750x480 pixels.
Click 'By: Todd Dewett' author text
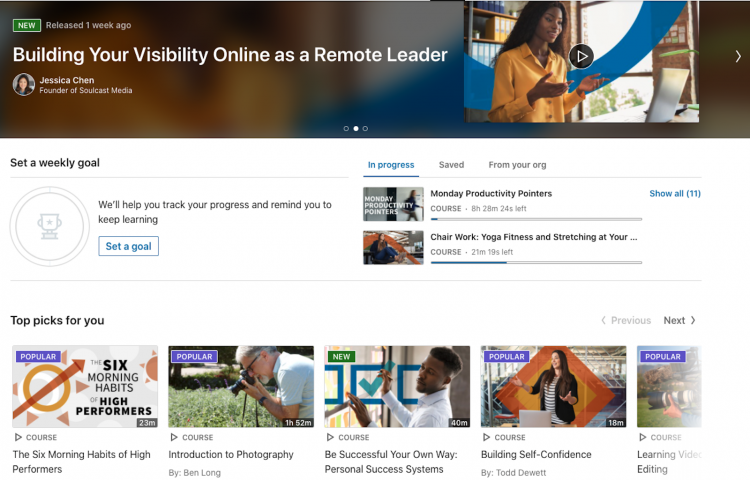tap(513, 473)
